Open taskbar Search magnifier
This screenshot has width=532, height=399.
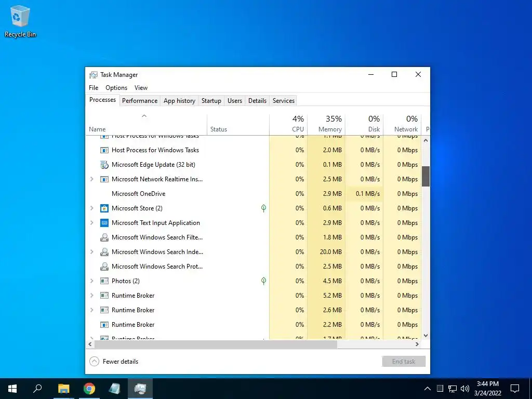coord(37,389)
